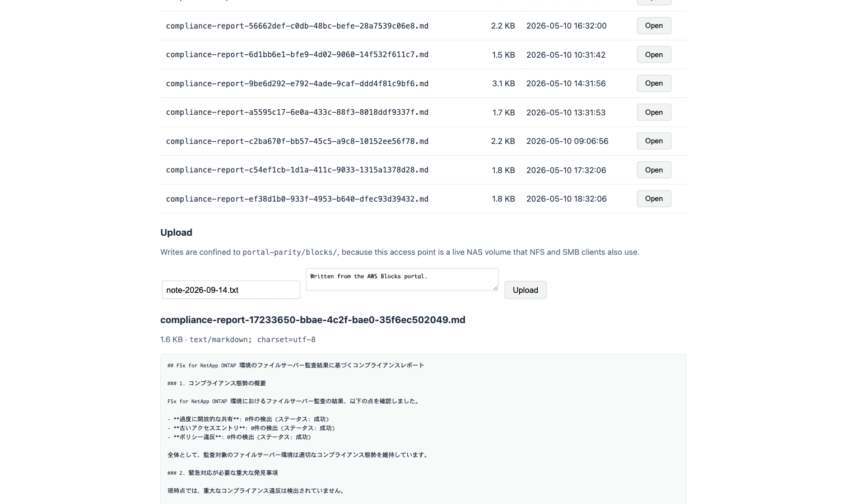The width and height of the screenshot is (847, 504).
Task: Click the Upload section heading
Action: pos(176,232)
